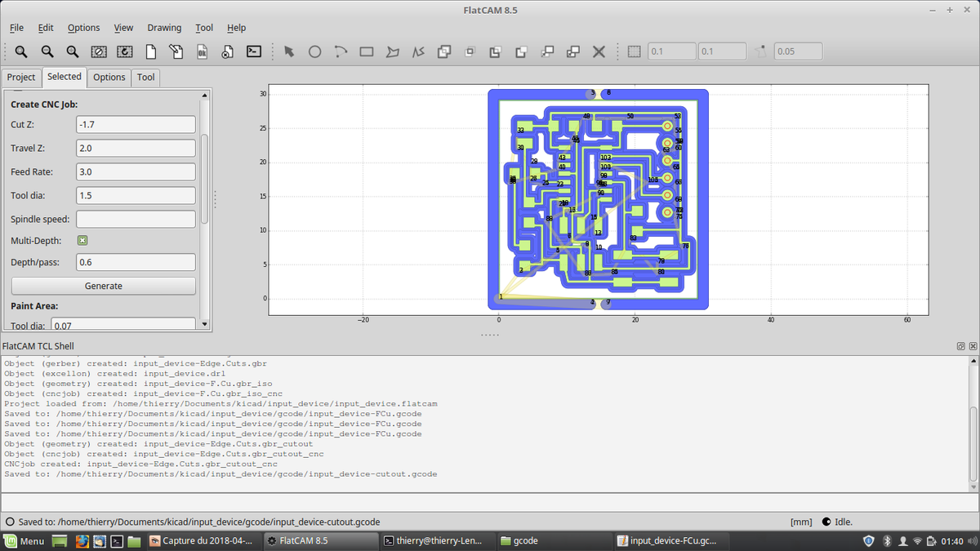Click the Bluetooth tray icon
The height and width of the screenshot is (551, 980).
tap(887, 540)
